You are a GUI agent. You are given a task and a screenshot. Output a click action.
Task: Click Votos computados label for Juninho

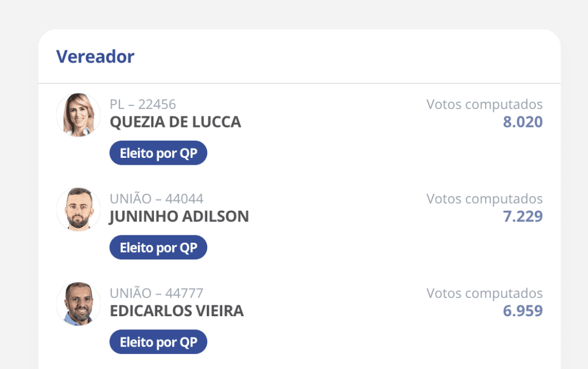485,199
